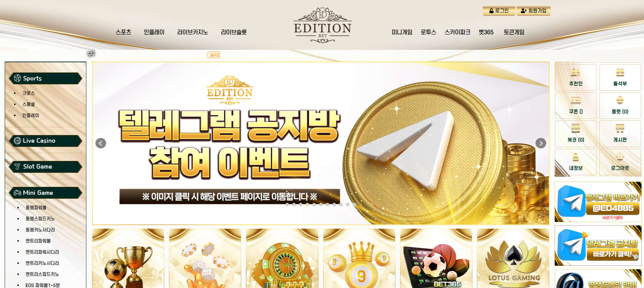Click the 추천인 icon tile

[575, 77]
